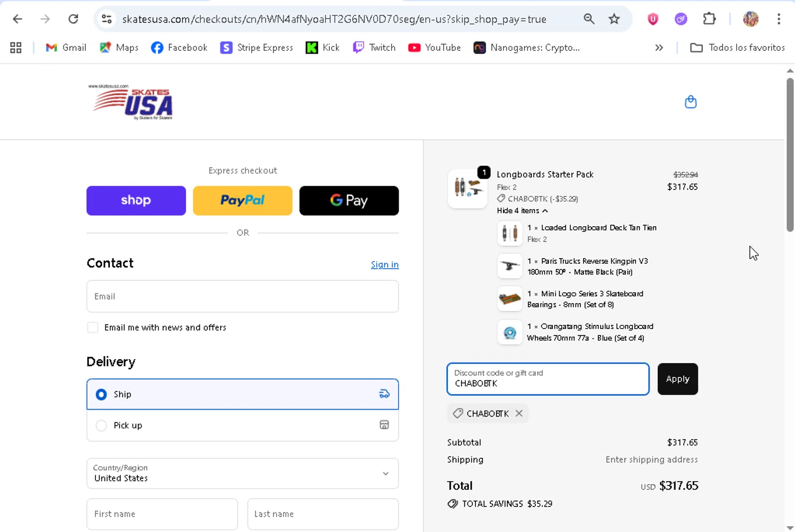Click the store pickup icon
The image size is (795, 532).
pos(384,425)
